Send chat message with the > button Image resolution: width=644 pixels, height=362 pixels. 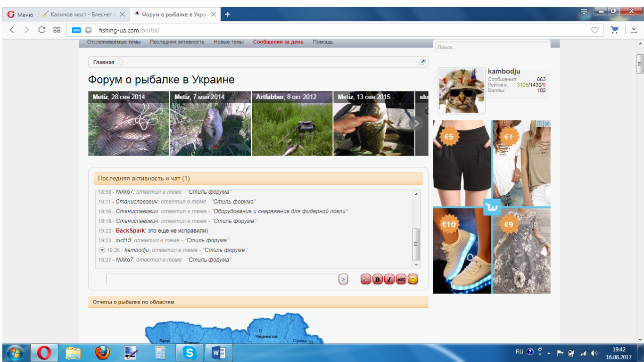tap(343, 280)
